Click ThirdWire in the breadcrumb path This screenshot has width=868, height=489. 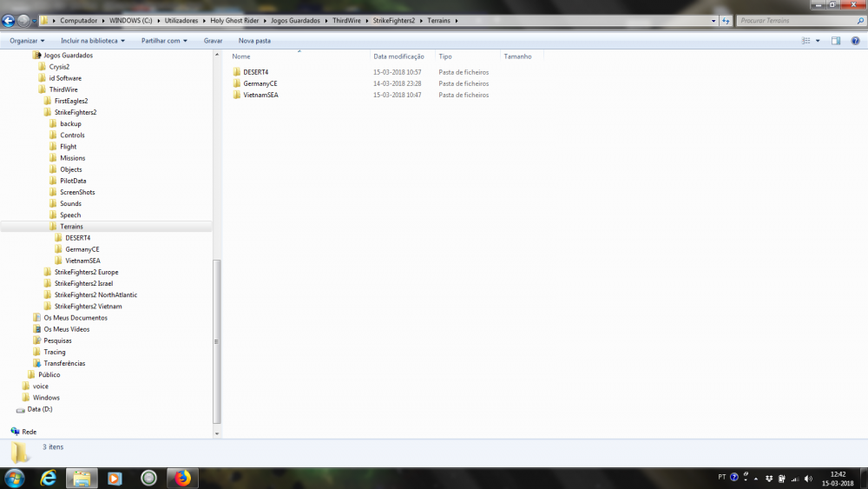tap(346, 21)
